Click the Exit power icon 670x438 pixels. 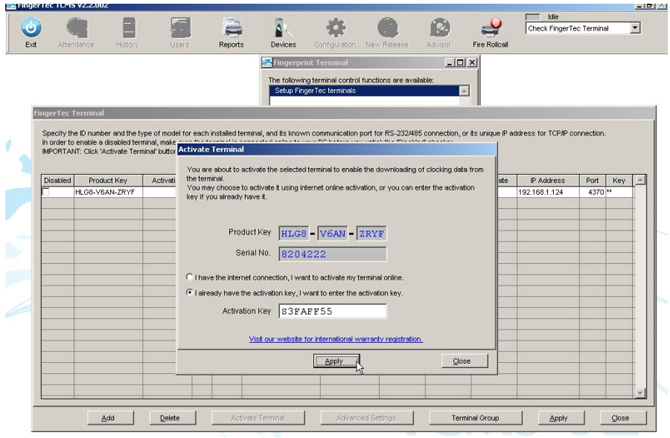click(x=31, y=28)
